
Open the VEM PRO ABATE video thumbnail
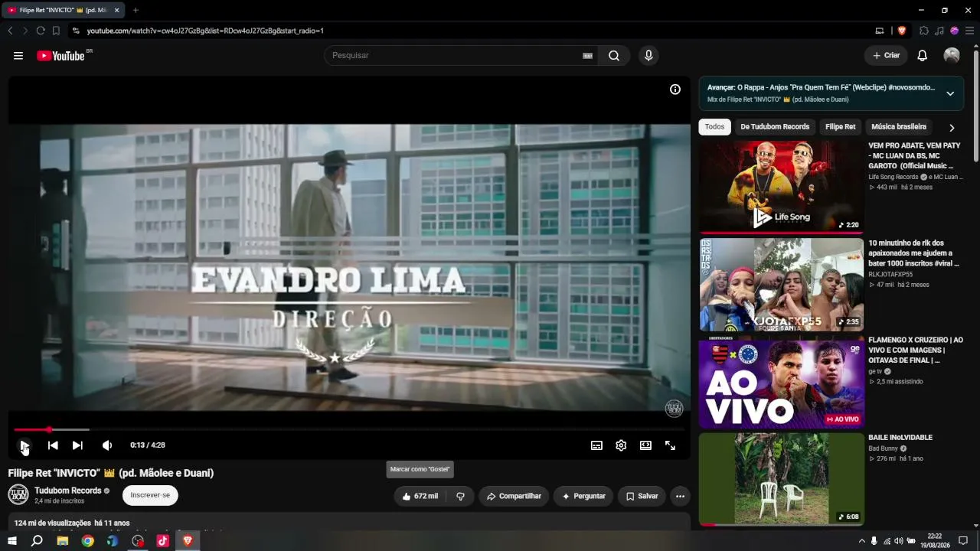781,187
